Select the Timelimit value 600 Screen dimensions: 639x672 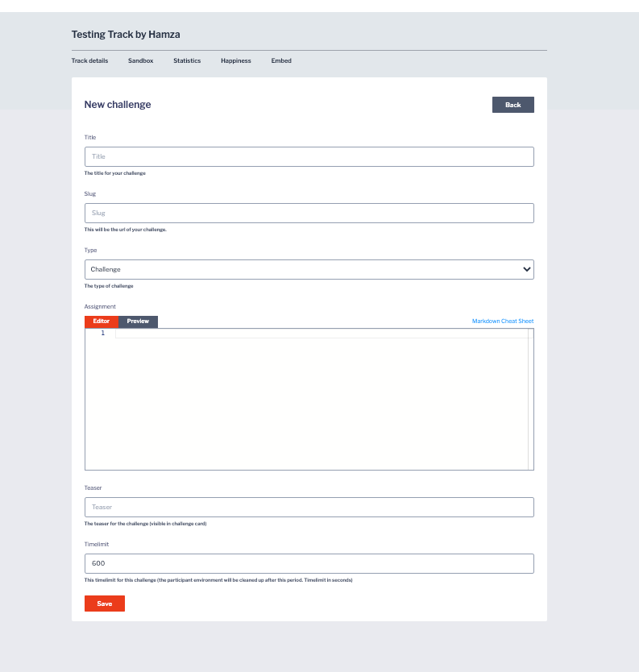click(x=309, y=563)
